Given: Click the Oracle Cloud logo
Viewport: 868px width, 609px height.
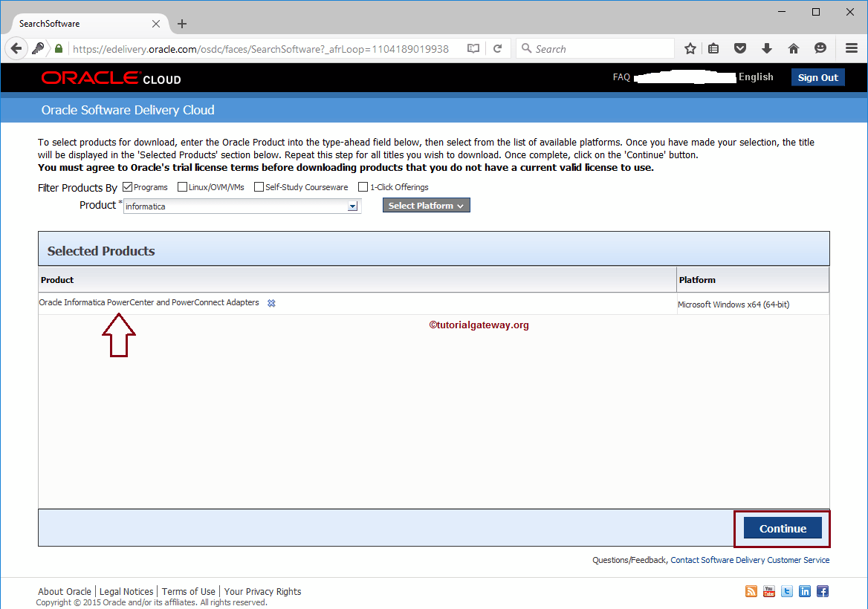Looking at the screenshot, I should (111, 78).
